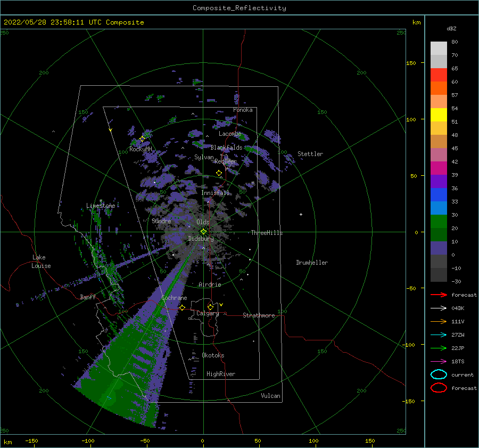Select the green 20-30 dBZ color swatch
This screenshot has height=448, width=479.
click(439, 222)
